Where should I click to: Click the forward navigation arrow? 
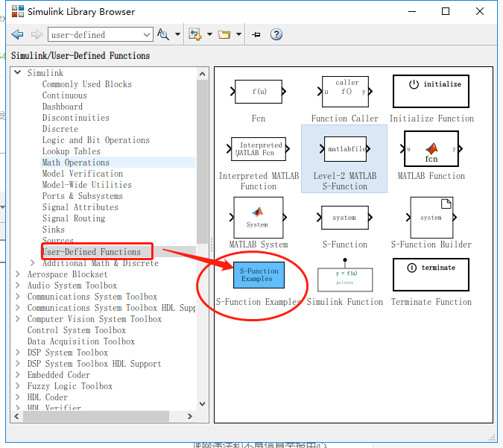(37, 34)
